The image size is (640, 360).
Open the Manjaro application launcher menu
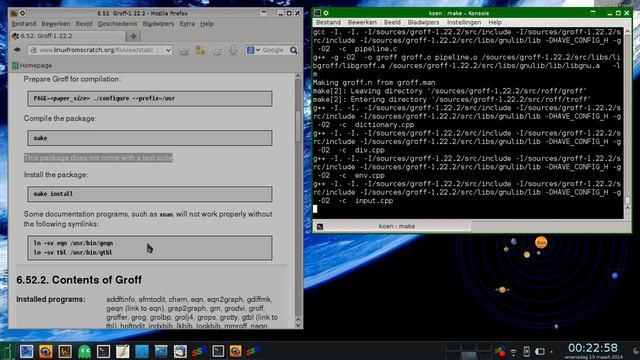click(x=8, y=351)
